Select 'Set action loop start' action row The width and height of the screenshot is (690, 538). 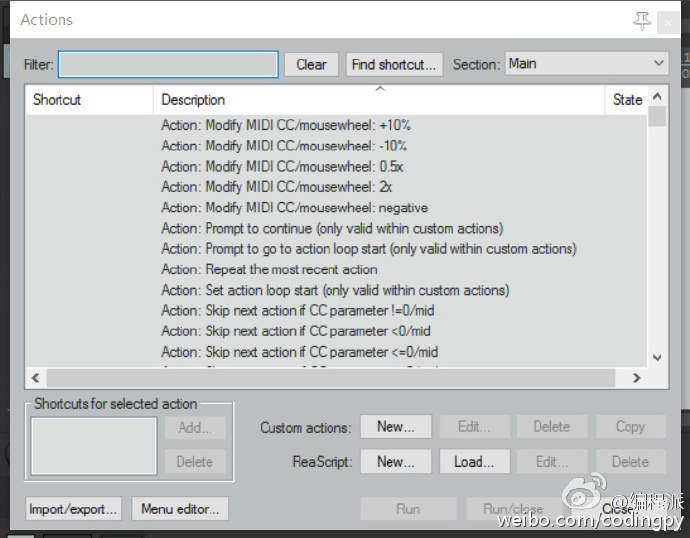tap(335, 290)
